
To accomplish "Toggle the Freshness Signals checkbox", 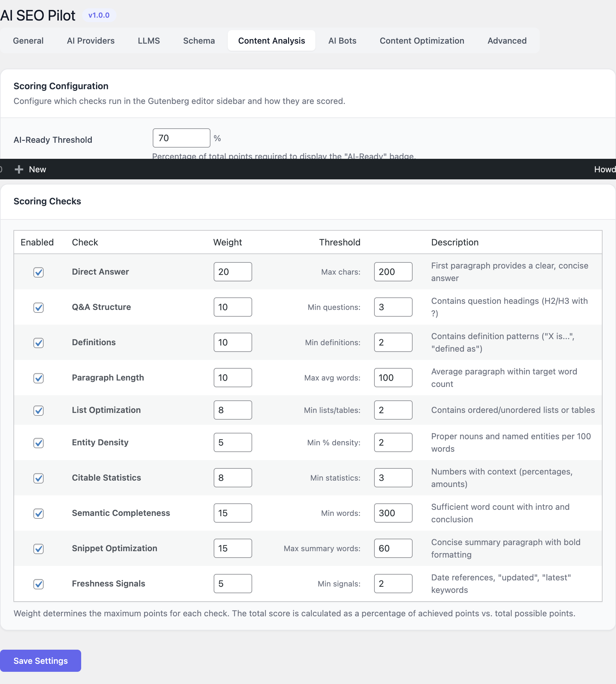I will point(38,584).
